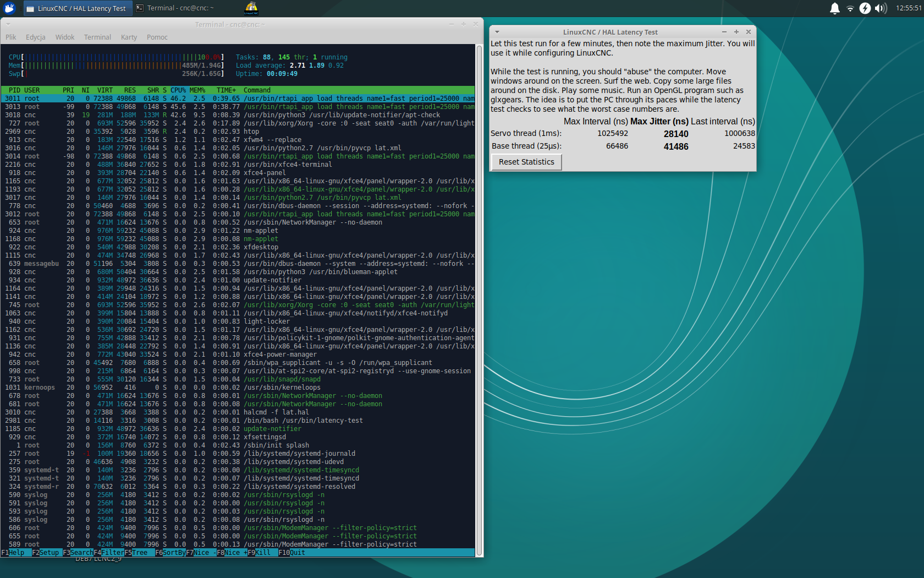Screen dimensions: 924x578
Task: Open the Karty menu in Terminal
Action: pyautogui.click(x=129, y=37)
